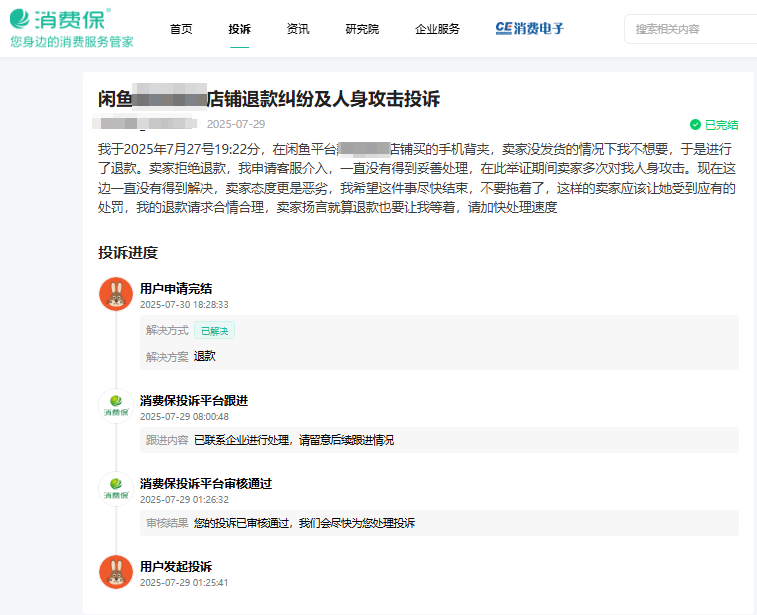757x615 pixels.
Task: Click the complaint date 2025-07-29
Action: [236, 124]
